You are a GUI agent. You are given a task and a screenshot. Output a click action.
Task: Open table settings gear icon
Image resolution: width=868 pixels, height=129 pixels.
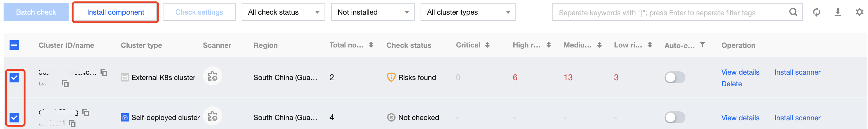[x=859, y=12]
